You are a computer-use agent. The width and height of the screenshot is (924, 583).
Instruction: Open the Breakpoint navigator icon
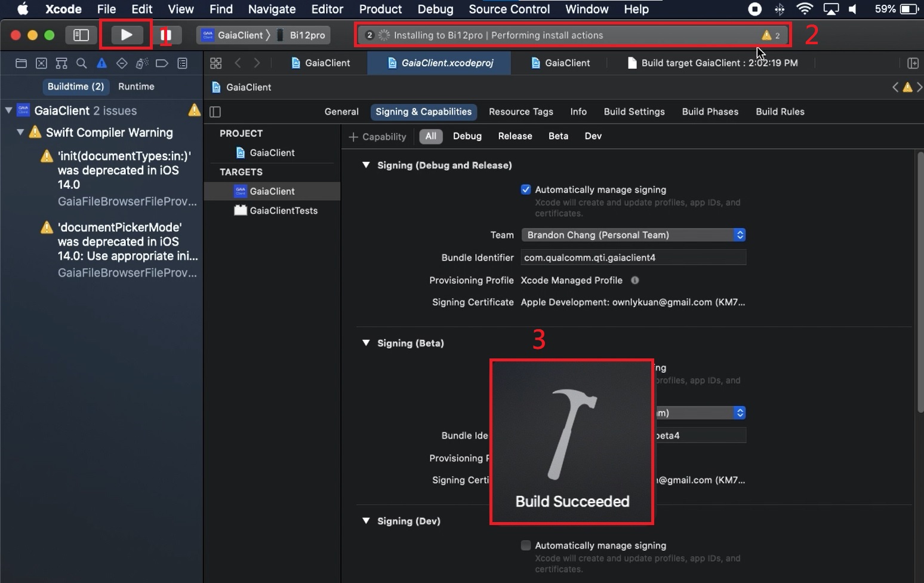pos(162,63)
